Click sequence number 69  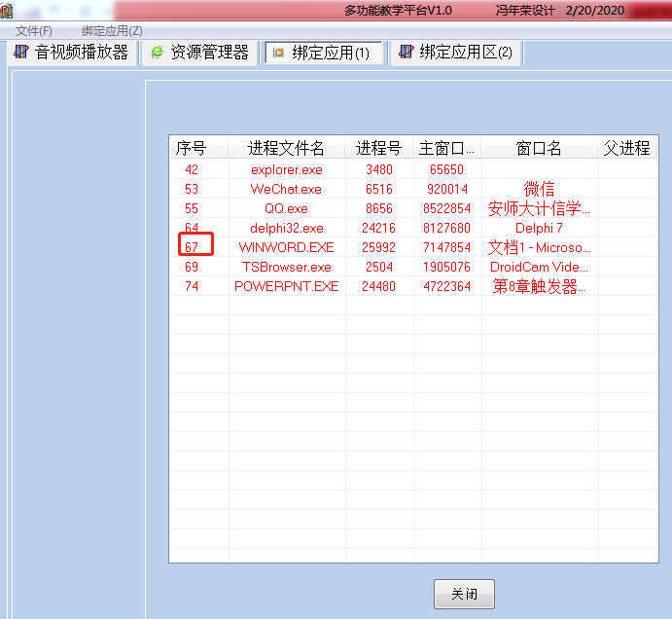coord(192,267)
